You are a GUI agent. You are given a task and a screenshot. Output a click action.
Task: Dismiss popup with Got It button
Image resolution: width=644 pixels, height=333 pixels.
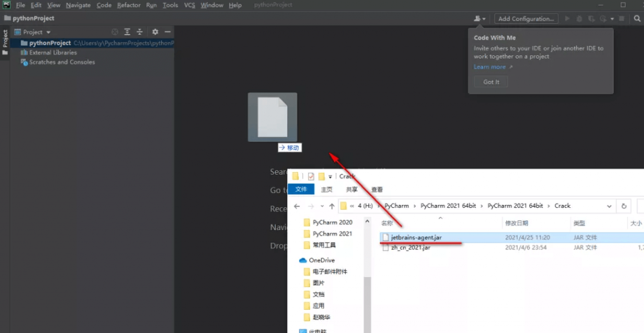491,82
